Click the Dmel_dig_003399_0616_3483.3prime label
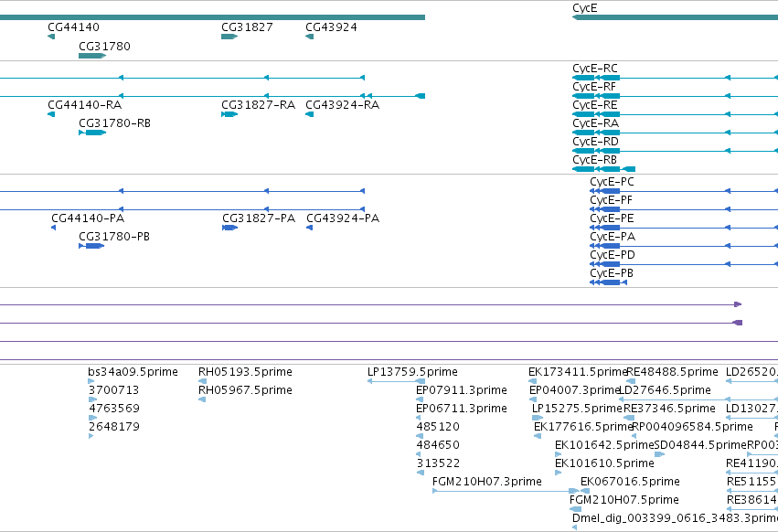The width and height of the screenshot is (778, 532). tap(675, 518)
